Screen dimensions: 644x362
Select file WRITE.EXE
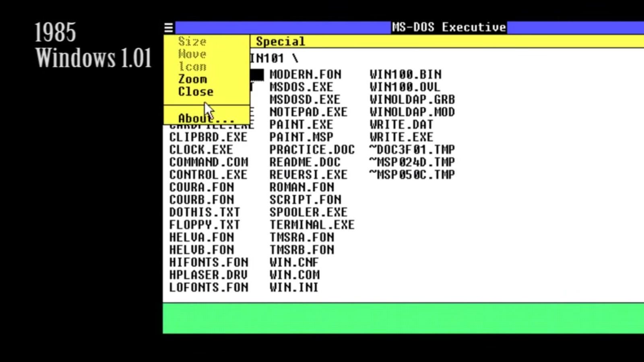[x=402, y=137]
